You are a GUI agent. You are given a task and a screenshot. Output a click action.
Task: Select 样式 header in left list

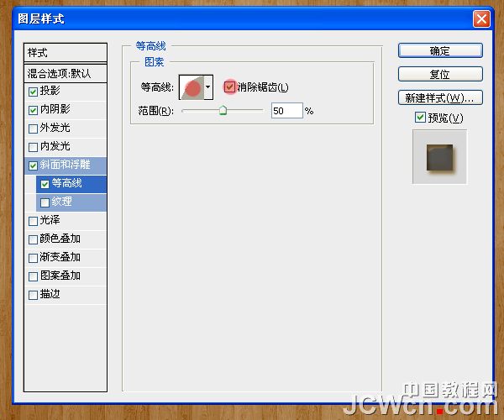66,53
